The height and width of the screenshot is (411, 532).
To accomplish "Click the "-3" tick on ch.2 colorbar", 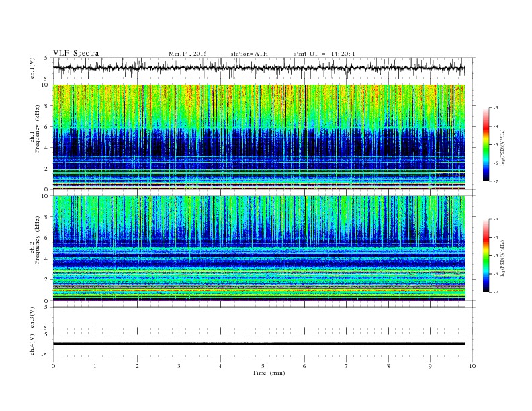I will (496, 219).
